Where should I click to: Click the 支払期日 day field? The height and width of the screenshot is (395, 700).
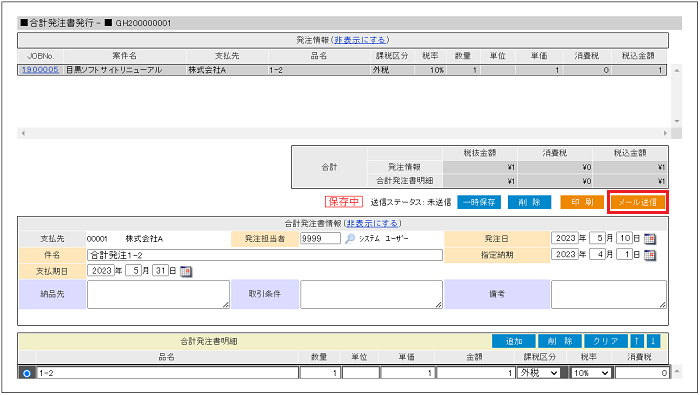[x=160, y=270]
